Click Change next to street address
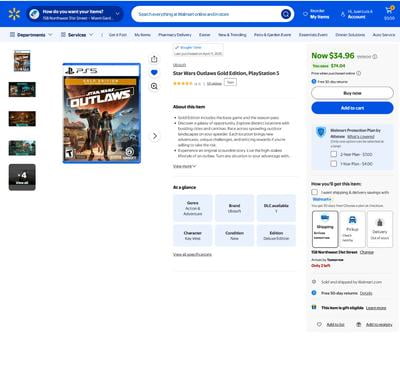 (367, 252)
